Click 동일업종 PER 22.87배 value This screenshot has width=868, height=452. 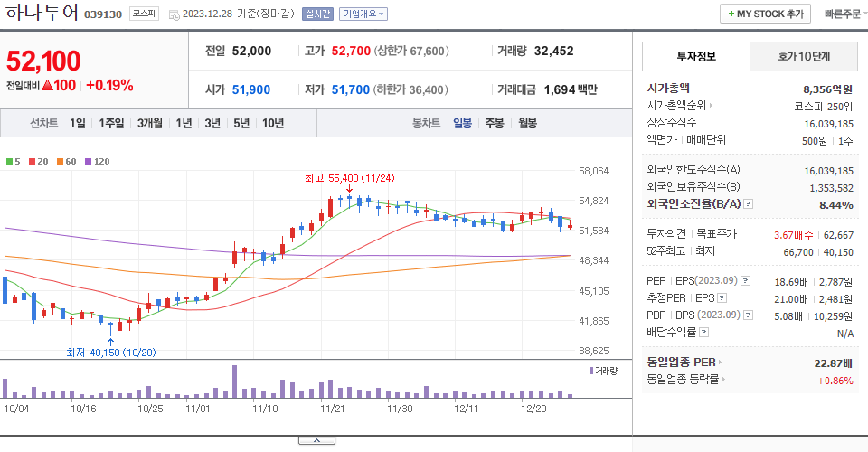pos(833,363)
